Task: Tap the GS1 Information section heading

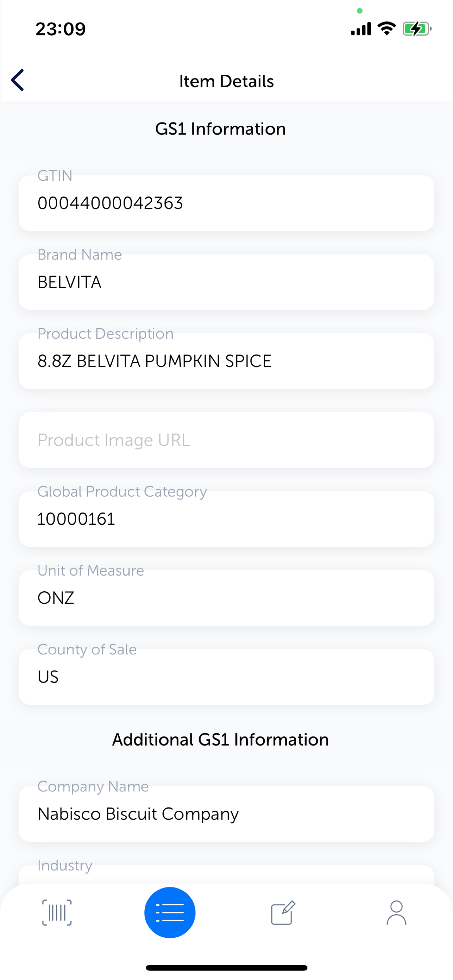Action: (x=220, y=129)
